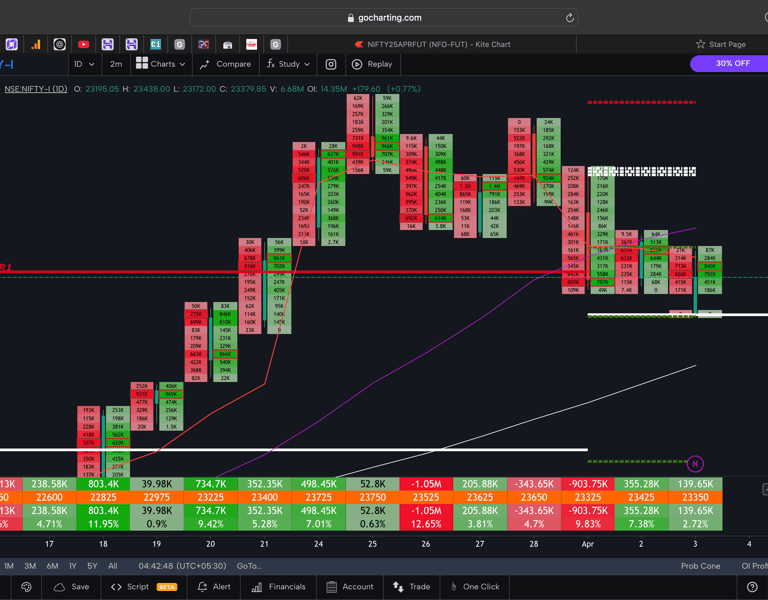Select the 1Y range button
Screen dimensions: 768x600
point(73,566)
